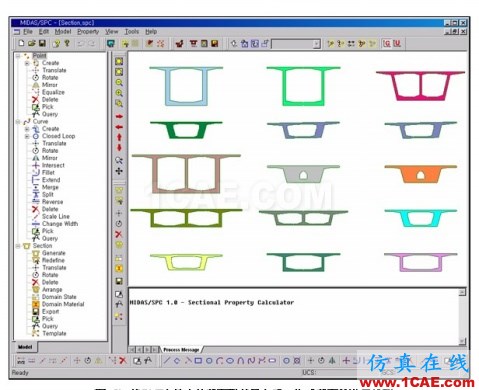Expand the Closed Loop tree item
479x390 pixels.
(27, 136)
